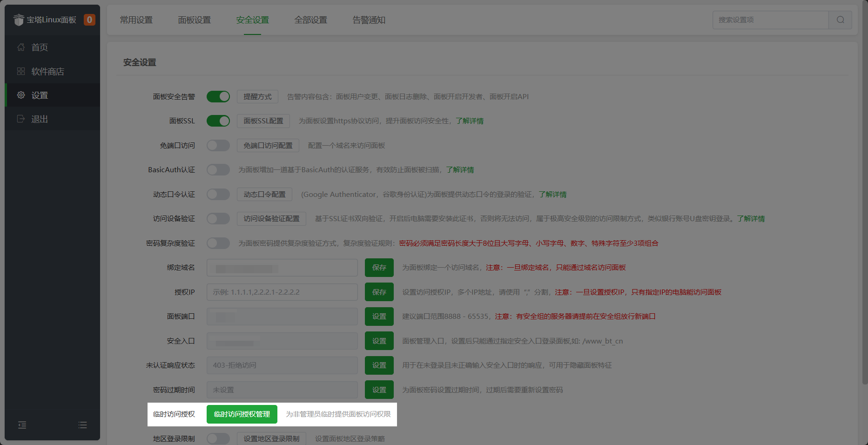Open the 软件商店 software store icon
868x445 pixels.
20,71
